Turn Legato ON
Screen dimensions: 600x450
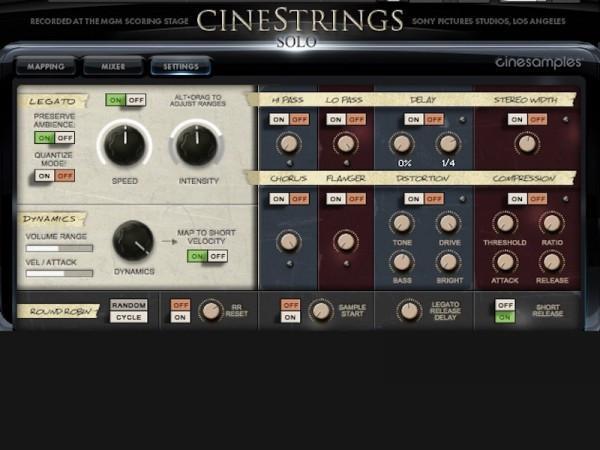tap(115, 100)
